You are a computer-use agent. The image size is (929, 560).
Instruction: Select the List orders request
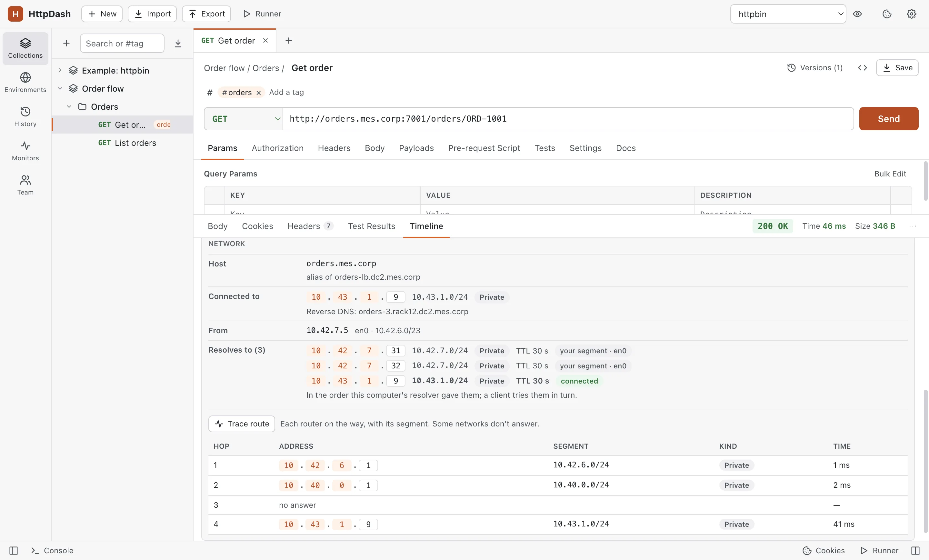(122, 143)
